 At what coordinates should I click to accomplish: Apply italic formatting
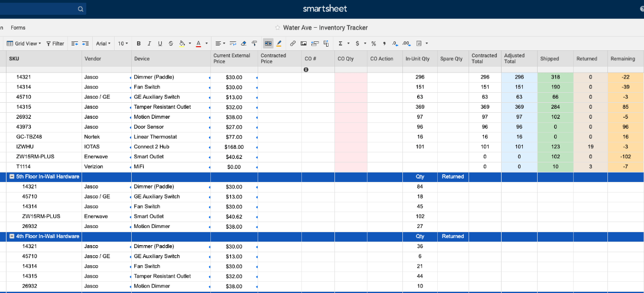click(x=149, y=43)
